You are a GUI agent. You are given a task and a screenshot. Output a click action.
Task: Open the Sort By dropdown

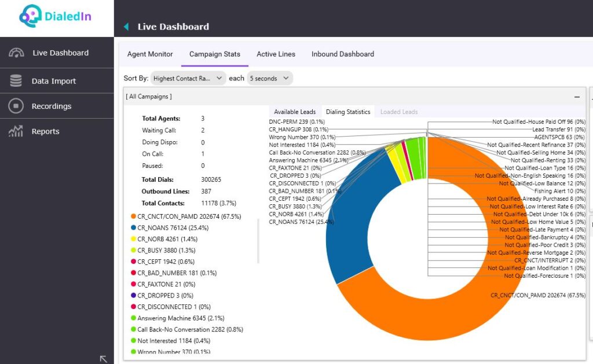(x=188, y=78)
